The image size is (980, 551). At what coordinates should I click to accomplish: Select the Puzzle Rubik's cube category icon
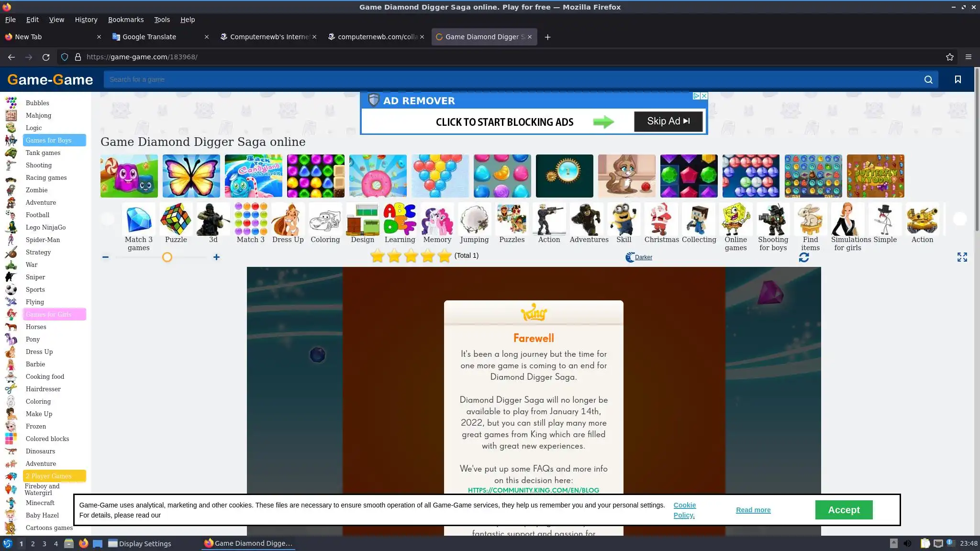[x=176, y=220]
